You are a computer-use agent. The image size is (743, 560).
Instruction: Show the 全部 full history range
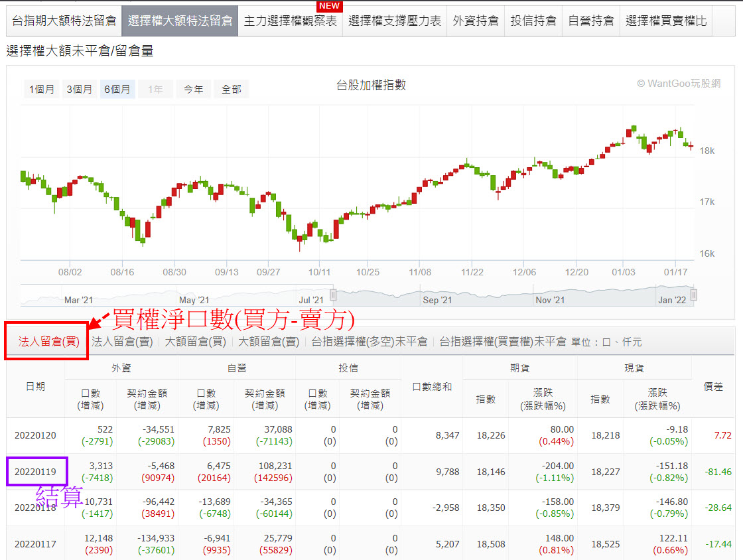click(x=231, y=89)
